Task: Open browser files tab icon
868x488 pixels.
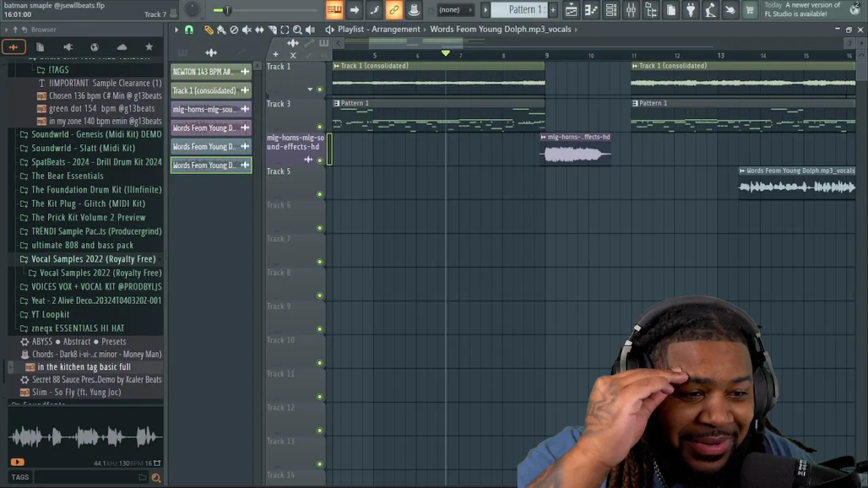Action: click(40, 47)
